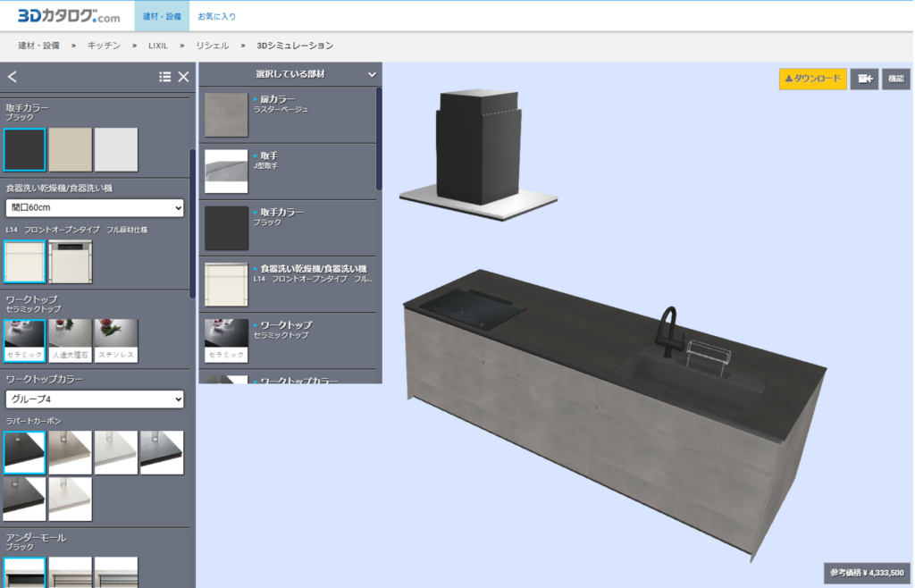Open the list view icon in panel header
This screenshot has height=588, width=915.
(164, 77)
